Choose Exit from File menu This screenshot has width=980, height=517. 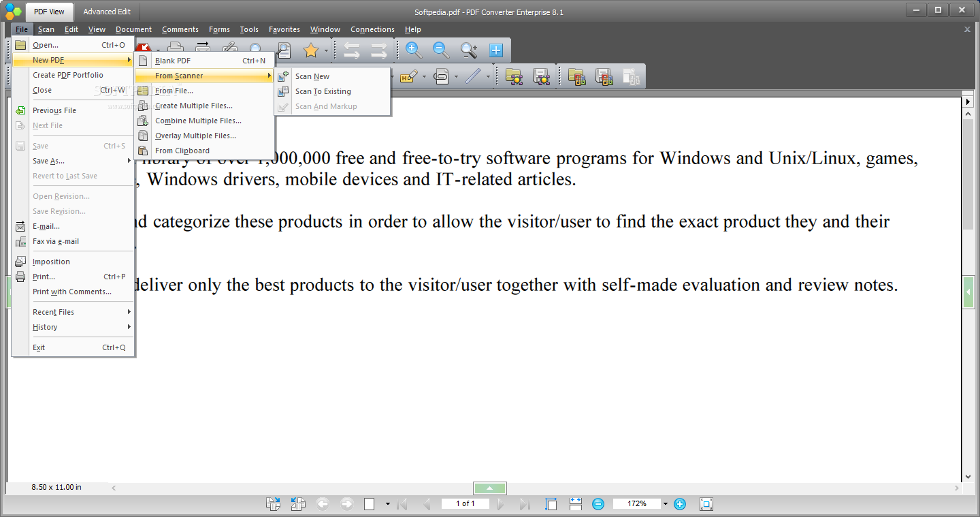tap(73, 347)
